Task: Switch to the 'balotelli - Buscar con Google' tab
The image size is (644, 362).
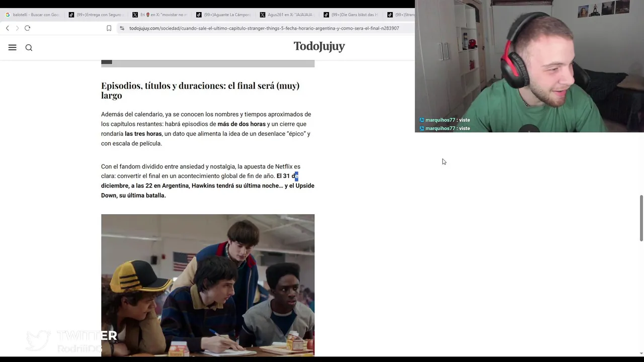Action: coord(32,15)
